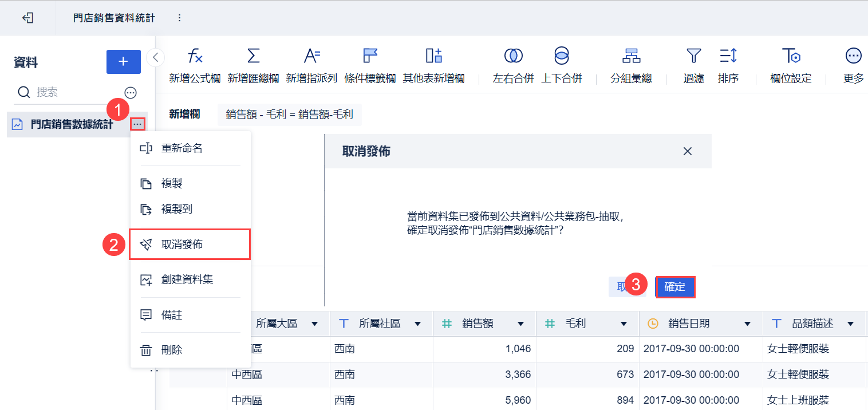Screen dimensions: 868x410
Task: Click 過濾 filter icon
Action: pos(694,56)
